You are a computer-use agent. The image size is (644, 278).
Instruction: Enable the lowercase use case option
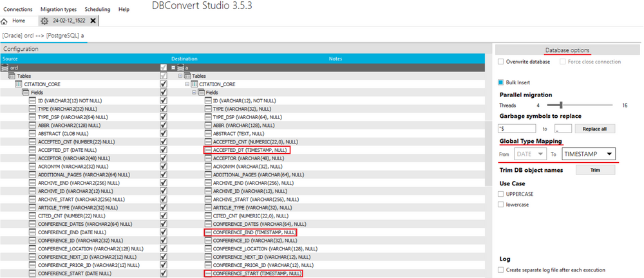[x=500, y=204]
